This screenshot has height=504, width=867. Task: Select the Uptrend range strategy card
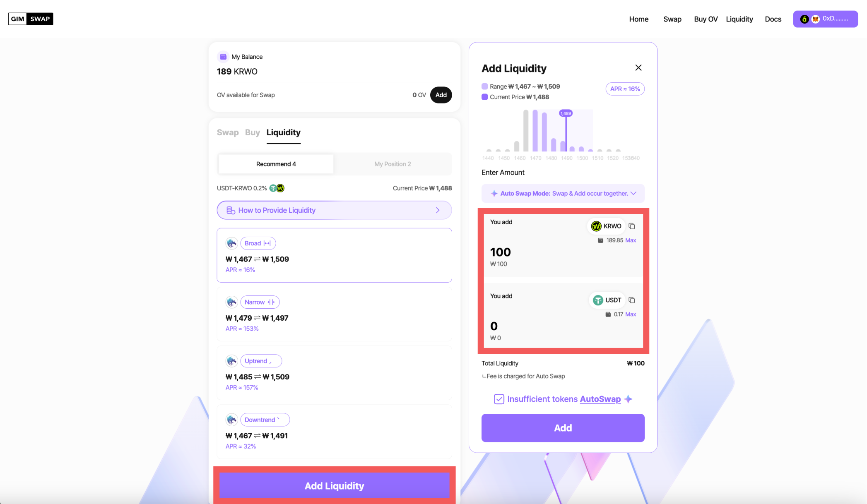334,373
